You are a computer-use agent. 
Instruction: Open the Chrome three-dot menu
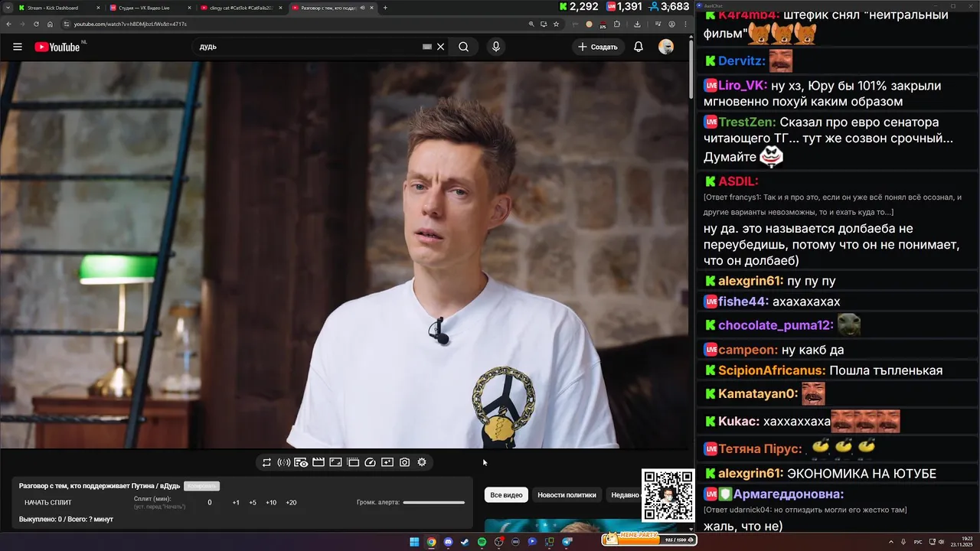pos(685,24)
